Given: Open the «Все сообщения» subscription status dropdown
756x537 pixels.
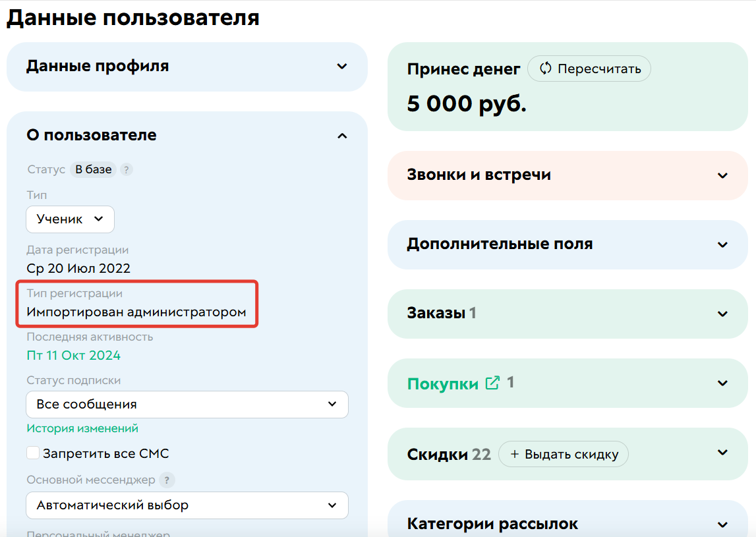Looking at the screenshot, I should 187,404.
